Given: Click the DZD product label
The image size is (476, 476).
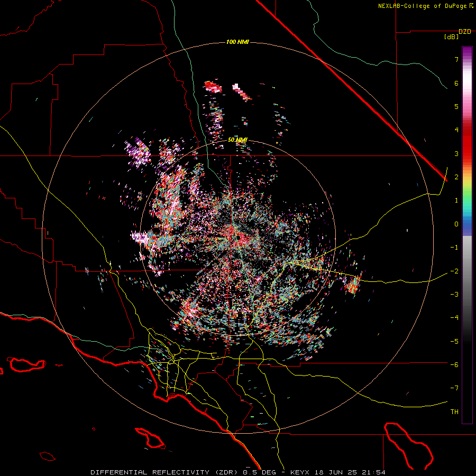Looking at the screenshot, I should click(x=465, y=32).
